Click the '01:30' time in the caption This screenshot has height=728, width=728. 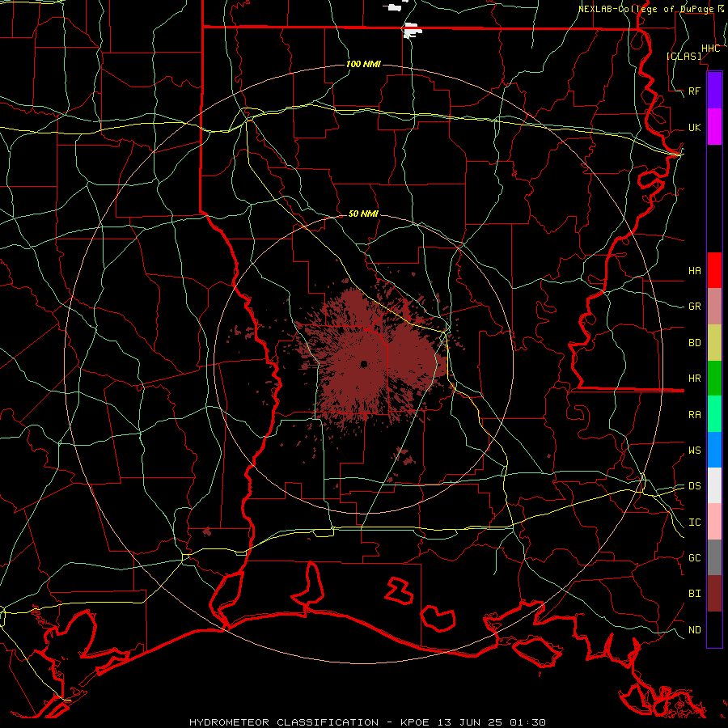527,722
